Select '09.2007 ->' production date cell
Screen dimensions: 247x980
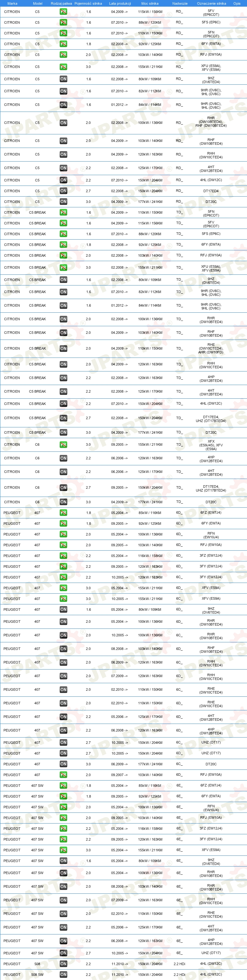coord(119,775)
